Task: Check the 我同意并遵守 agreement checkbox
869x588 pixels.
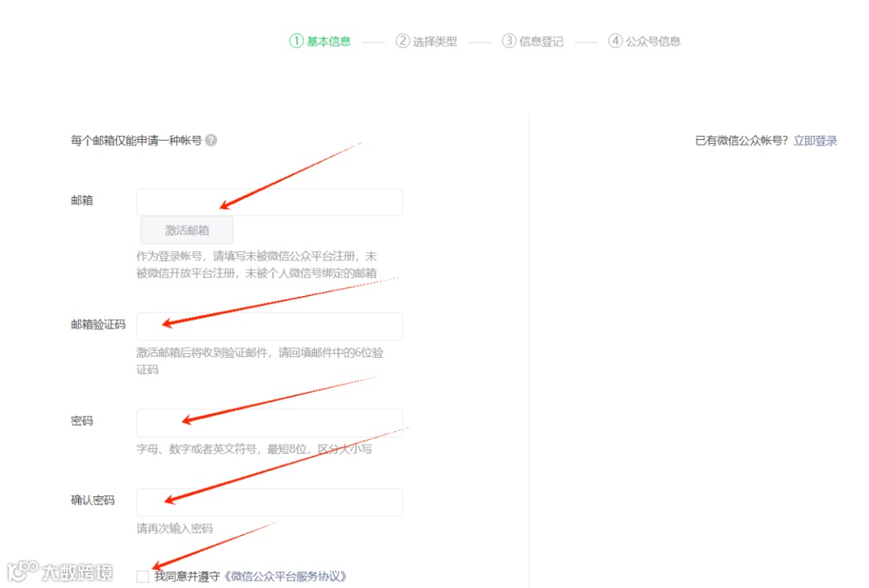Action: click(142, 577)
